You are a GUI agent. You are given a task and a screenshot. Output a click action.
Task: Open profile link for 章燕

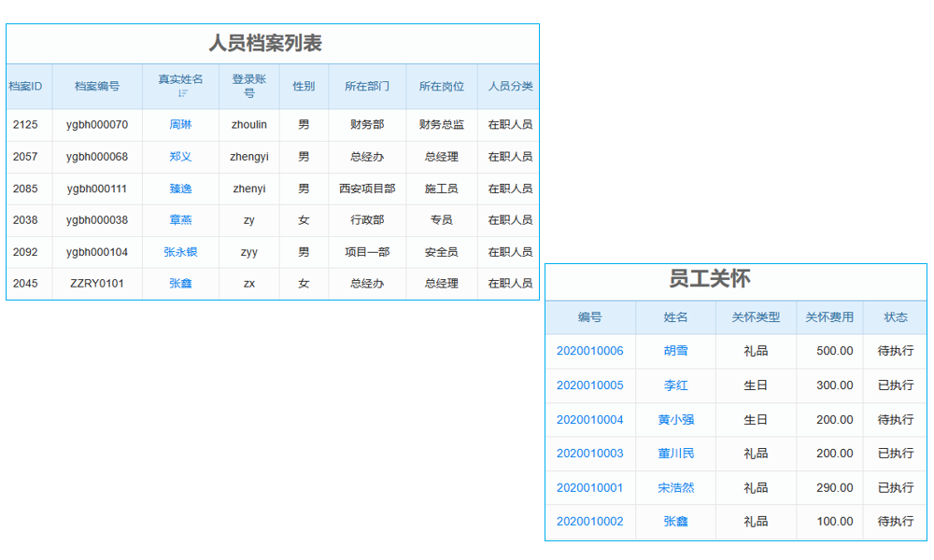[179, 220]
